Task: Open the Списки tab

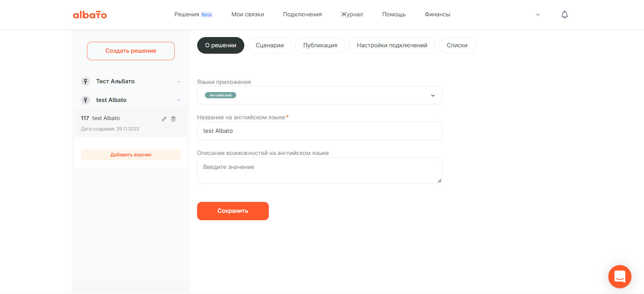Action: coord(457,46)
